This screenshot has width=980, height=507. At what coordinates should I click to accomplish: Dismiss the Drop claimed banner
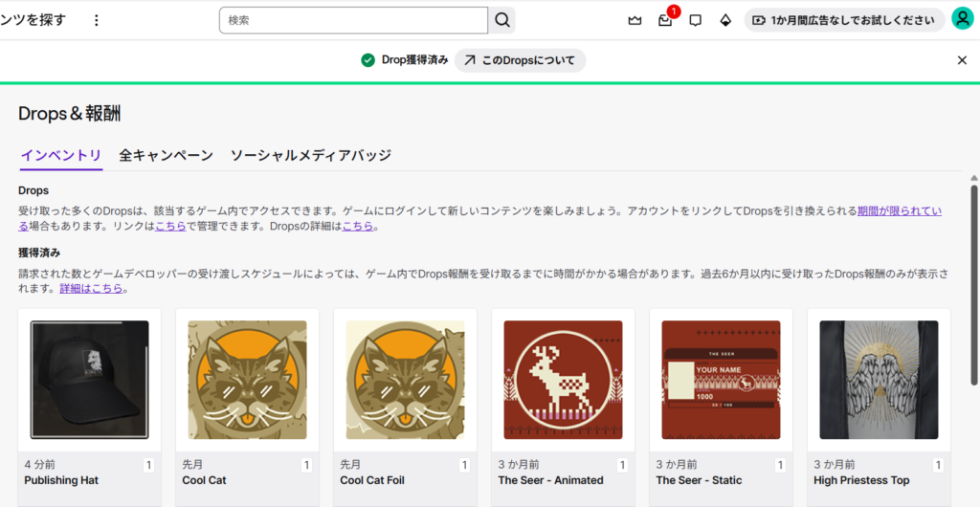(x=963, y=60)
